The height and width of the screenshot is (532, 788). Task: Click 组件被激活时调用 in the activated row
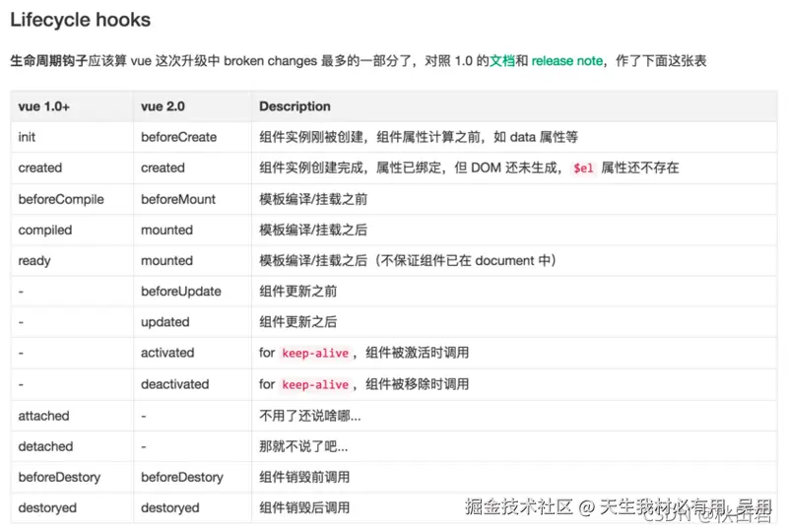tap(417, 353)
